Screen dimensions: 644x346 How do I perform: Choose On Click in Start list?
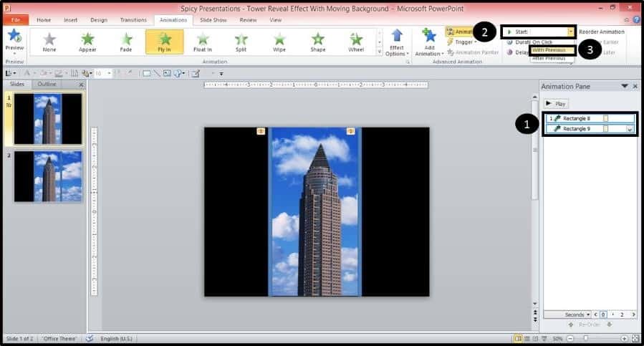tap(542, 42)
